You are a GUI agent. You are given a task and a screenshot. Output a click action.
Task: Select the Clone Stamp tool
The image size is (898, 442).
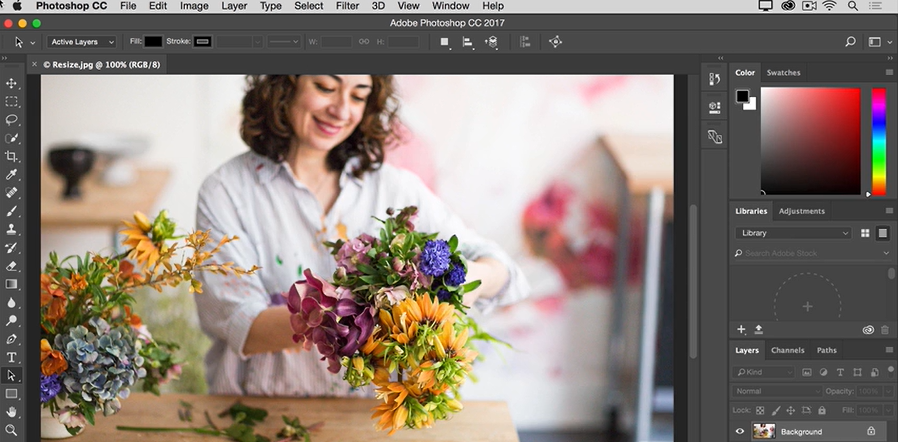click(11, 230)
